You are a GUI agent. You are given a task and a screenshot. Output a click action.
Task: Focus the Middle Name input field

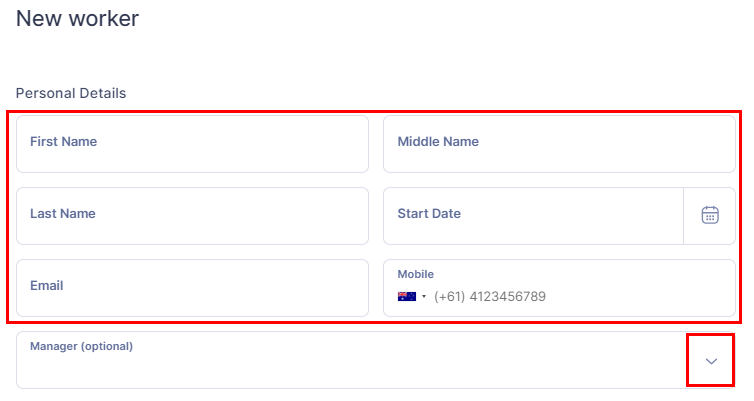(559, 144)
